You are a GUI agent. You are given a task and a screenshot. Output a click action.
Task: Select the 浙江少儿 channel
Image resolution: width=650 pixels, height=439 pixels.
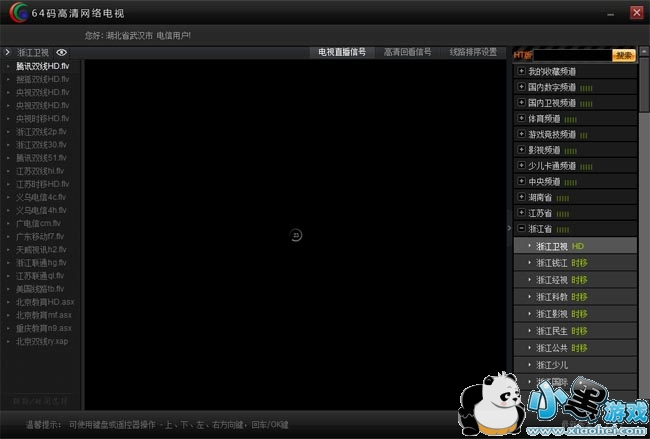tap(575, 365)
